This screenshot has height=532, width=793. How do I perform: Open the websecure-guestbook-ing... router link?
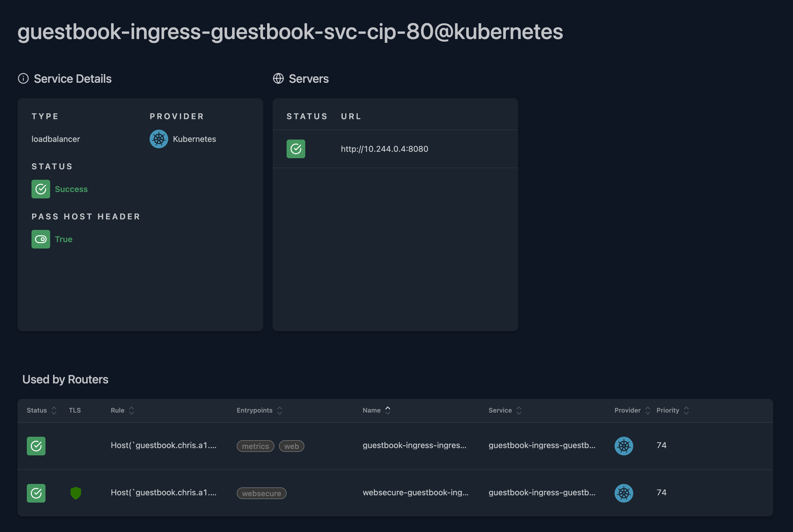pos(415,493)
